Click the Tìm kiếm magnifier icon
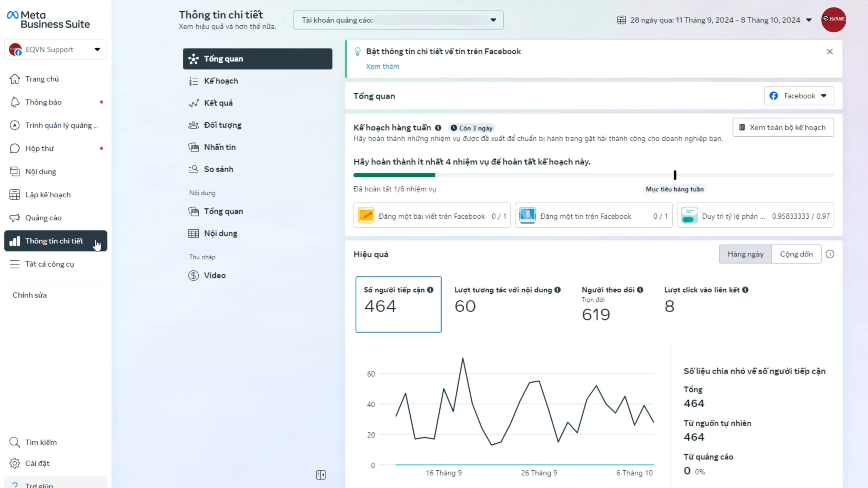This screenshot has width=868, height=488. pyautogui.click(x=15, y=442)
